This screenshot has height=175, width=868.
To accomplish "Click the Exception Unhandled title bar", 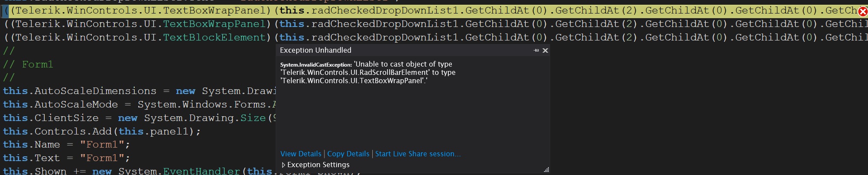I will pos(391,50).
